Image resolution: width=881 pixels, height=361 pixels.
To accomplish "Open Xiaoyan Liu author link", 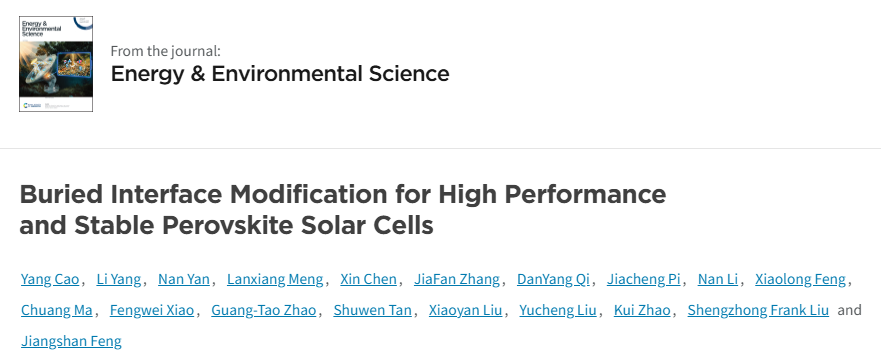I will pyautogui.click(x=465, y=310).
